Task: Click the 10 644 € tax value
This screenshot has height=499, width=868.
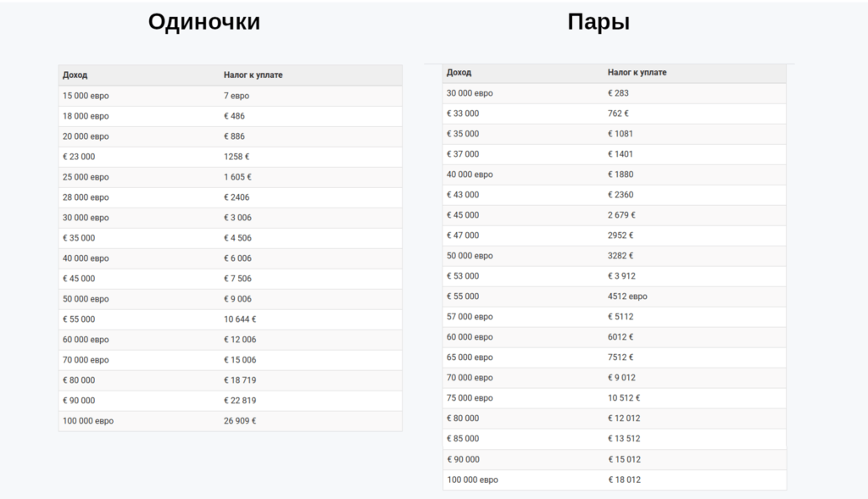Action: [x=240, y=319]
